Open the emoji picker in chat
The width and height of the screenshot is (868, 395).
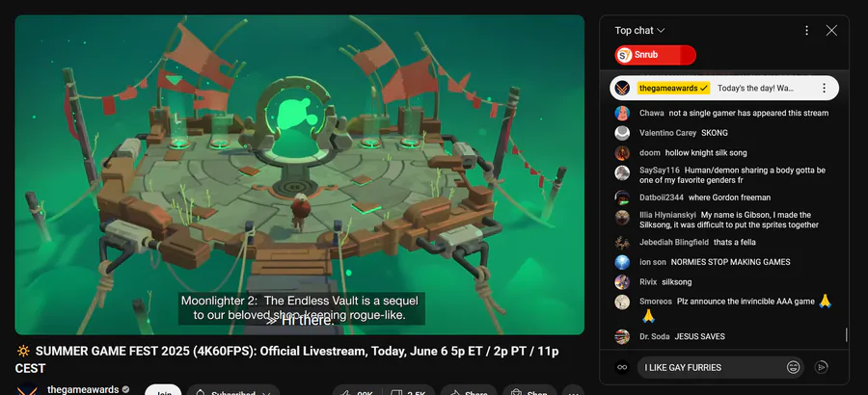point(793,367)
